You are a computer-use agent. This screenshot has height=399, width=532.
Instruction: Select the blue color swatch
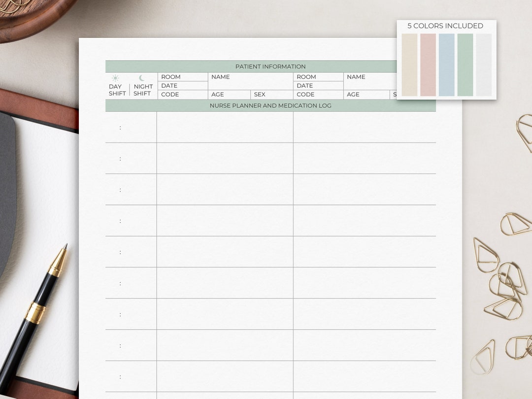tap(446, 65)
